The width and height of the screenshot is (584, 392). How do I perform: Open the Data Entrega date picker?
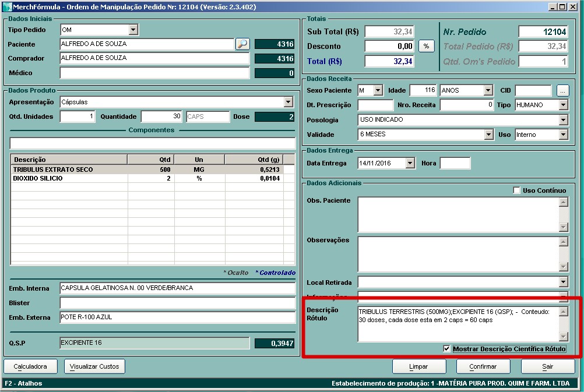click(x=410, y=163)
